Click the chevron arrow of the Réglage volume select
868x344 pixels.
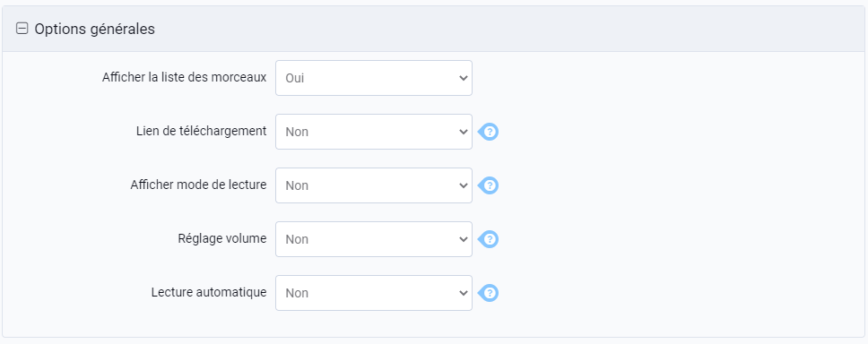(464, 239)
